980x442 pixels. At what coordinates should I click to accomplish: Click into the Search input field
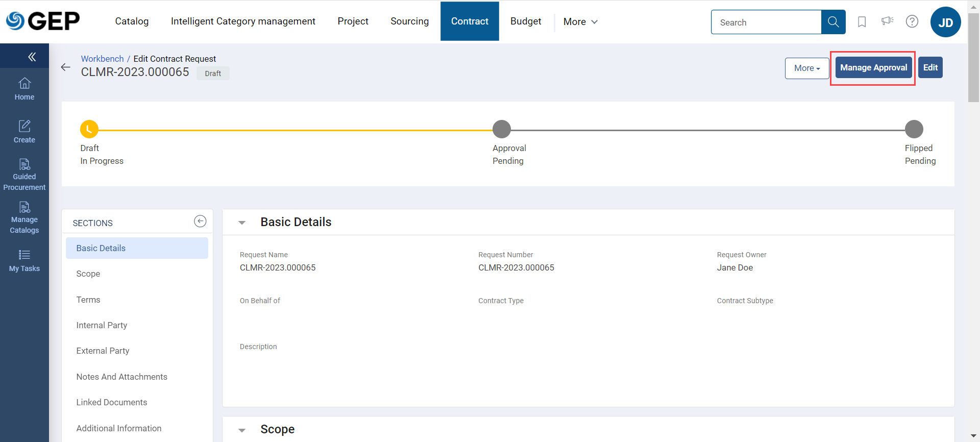(x=766, y=22)
